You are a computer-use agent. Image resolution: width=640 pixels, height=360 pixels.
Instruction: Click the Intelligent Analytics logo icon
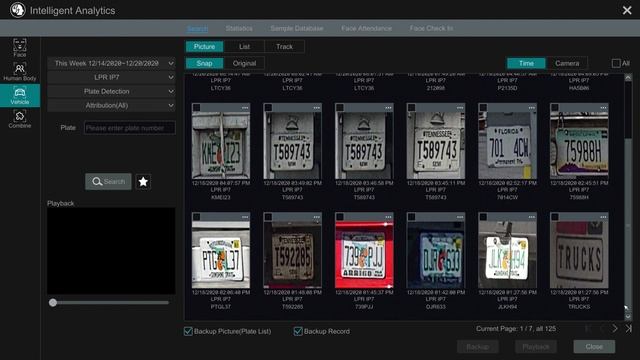tap(18, 10)
